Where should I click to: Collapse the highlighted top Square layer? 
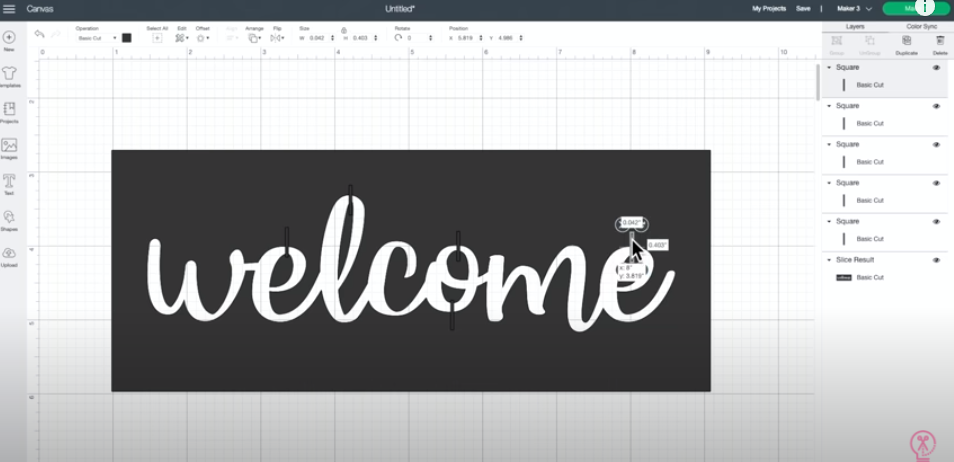829,68
